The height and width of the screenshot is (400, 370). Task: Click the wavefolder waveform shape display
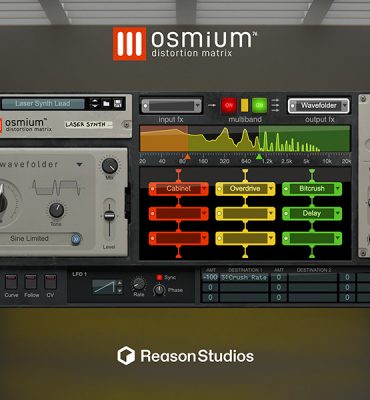click(56, 188)
